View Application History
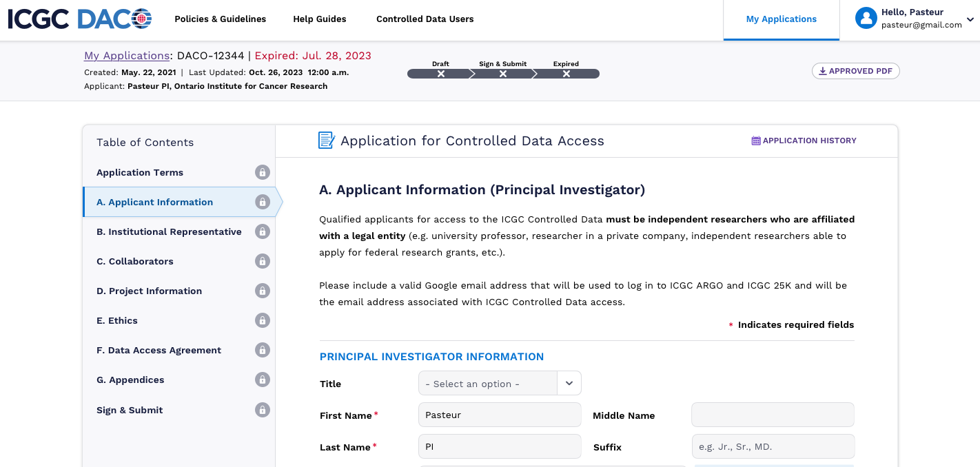The height and width of the screenshot is (467, 980). (804, 141)
